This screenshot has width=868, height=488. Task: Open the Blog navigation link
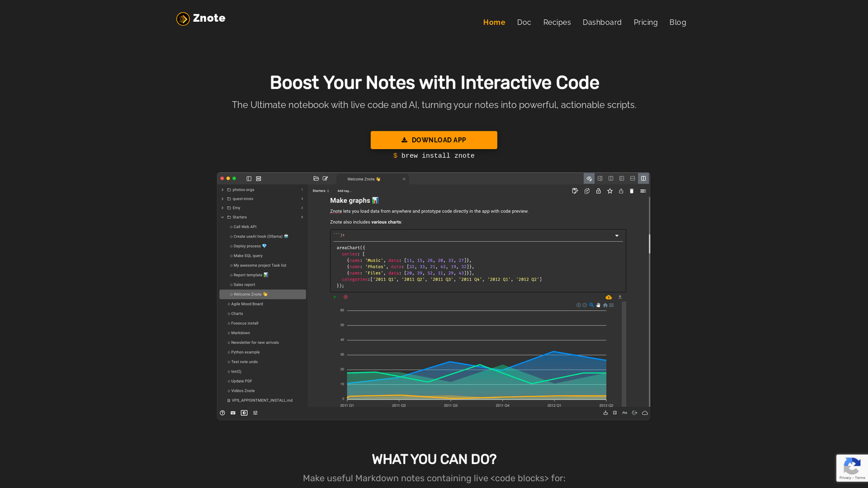click(678, 22)
